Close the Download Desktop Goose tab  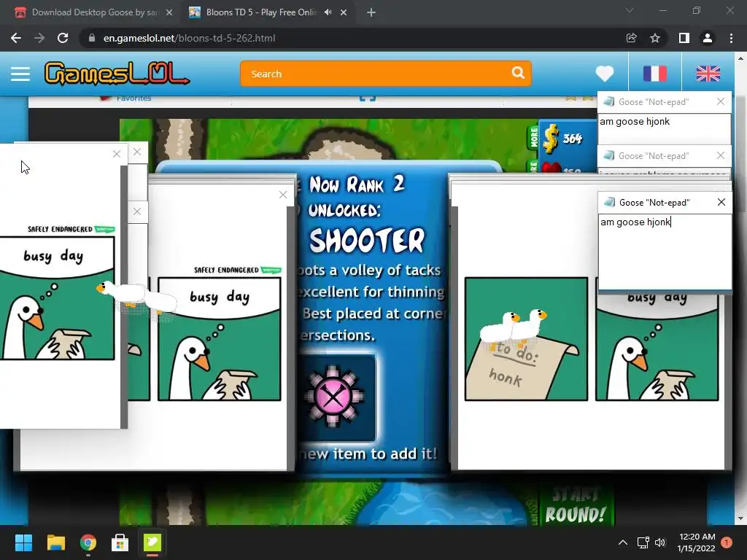169,12
